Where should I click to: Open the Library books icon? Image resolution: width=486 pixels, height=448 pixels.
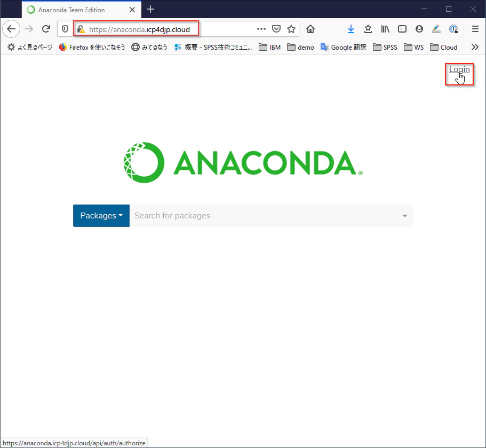[x=385, y=29]
